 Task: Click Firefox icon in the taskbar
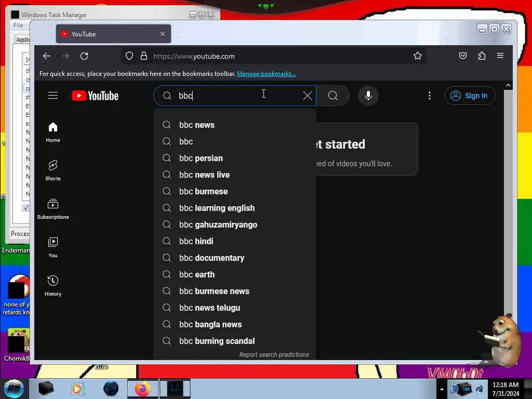point(143,389)
